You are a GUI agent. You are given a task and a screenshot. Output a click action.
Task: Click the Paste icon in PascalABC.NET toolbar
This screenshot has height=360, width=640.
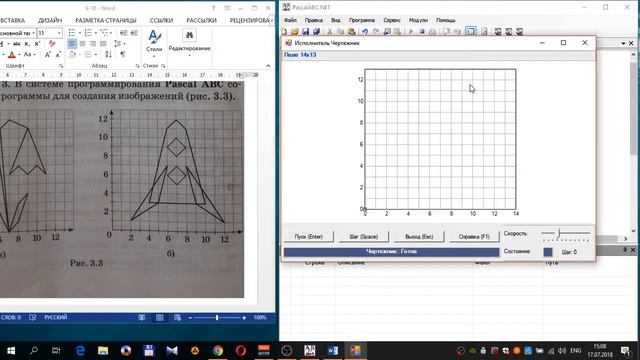pyautogui.click(x=351, y=31)
